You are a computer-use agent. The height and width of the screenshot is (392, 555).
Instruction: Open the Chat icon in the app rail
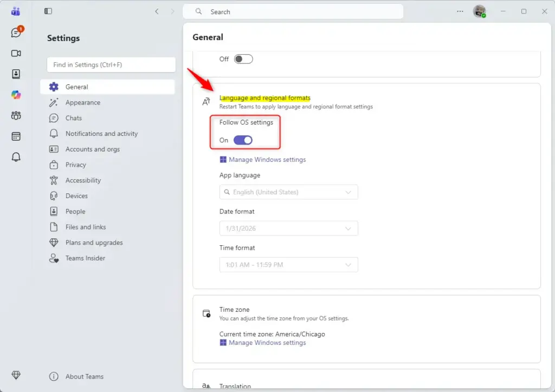pos(16,32)
